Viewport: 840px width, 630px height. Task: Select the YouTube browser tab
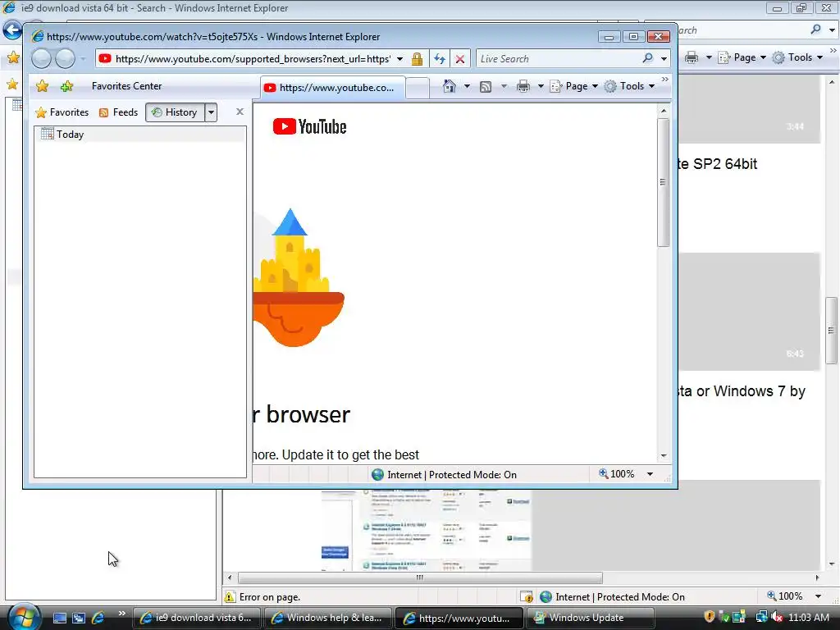click(332, 87)
